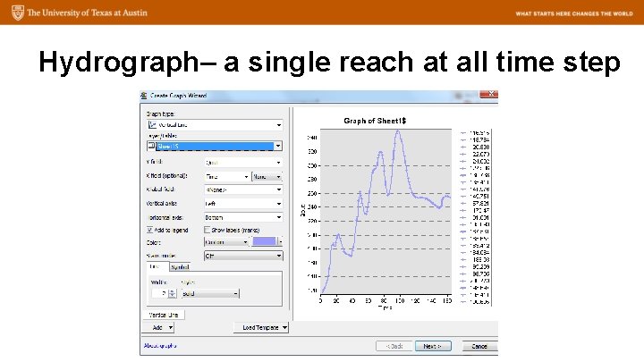Image resolution: width=644 pixels, height=362 pixels.
Task: Open the X label field dropdown
Action: pyautogui.click(x=243, y=189)
